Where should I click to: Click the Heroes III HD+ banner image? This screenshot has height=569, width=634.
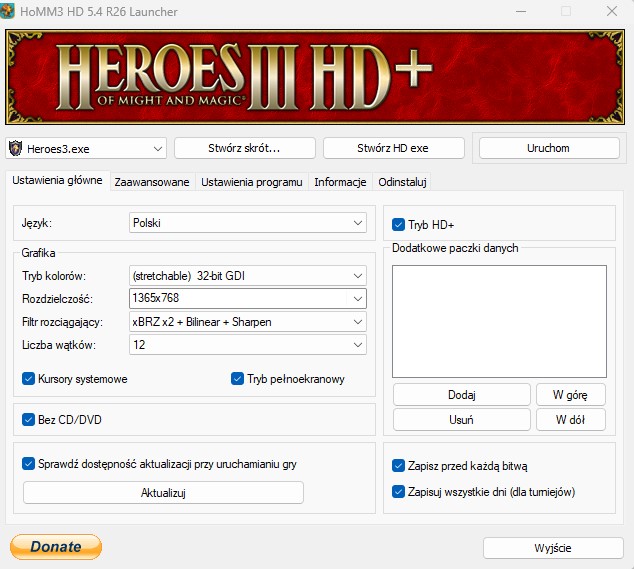pos(315,77)
